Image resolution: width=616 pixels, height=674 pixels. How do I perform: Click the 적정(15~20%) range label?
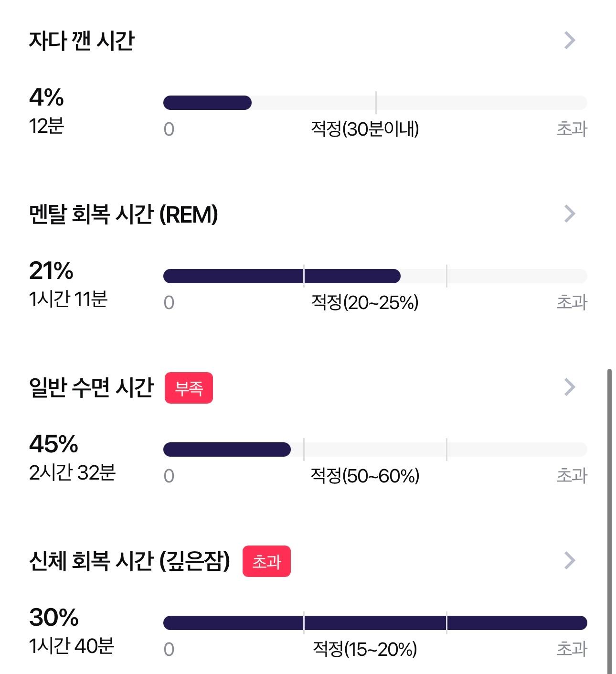coord(365,649)
